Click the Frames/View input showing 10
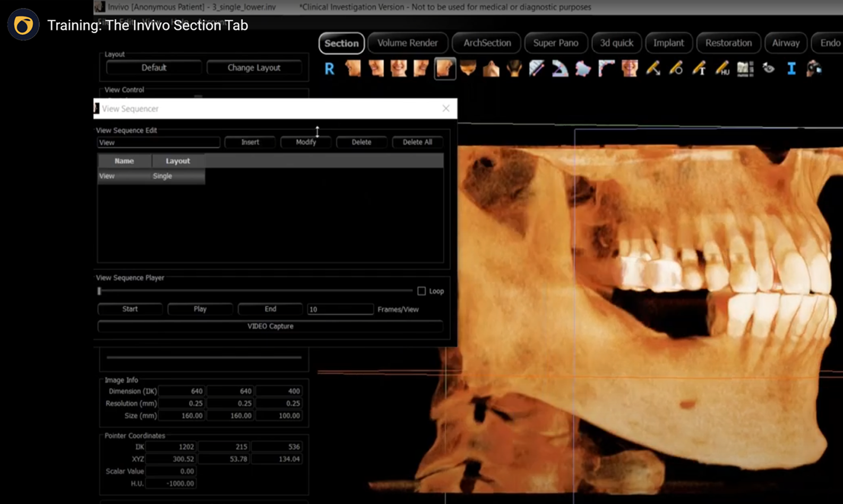Viewport: 843px width, 504px height. [x=340, y=309]
